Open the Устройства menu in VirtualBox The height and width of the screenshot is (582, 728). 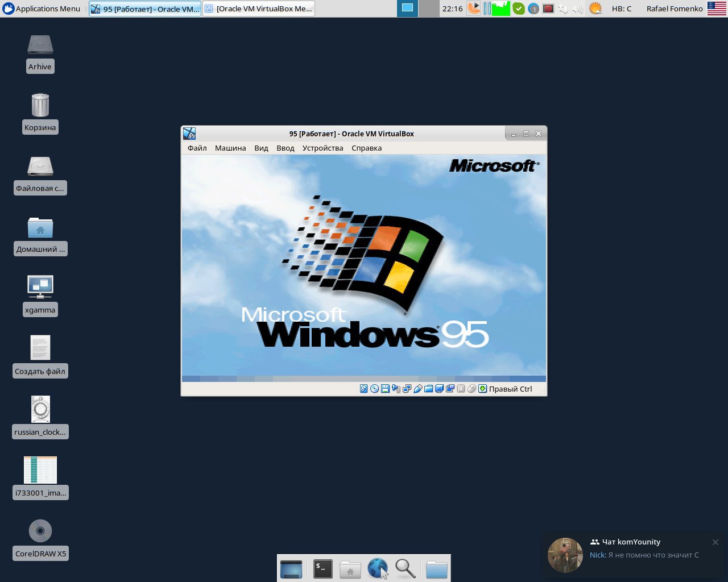click(x=323, y=148)
